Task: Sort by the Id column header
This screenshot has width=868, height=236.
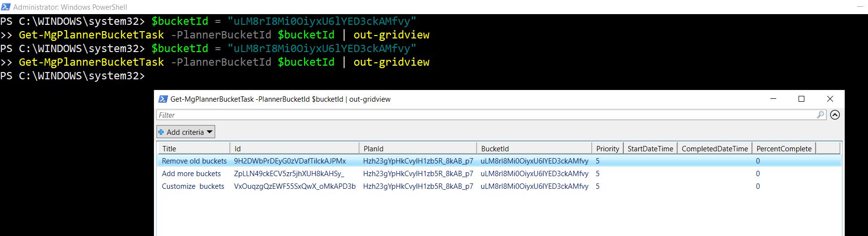Action: [294, 148]
